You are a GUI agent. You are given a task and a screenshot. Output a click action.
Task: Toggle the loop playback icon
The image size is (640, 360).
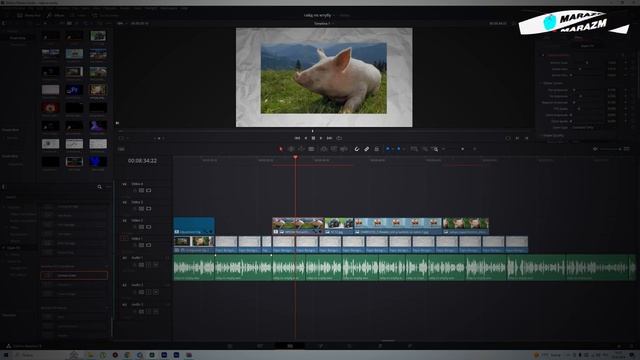[x=339, y=138]
